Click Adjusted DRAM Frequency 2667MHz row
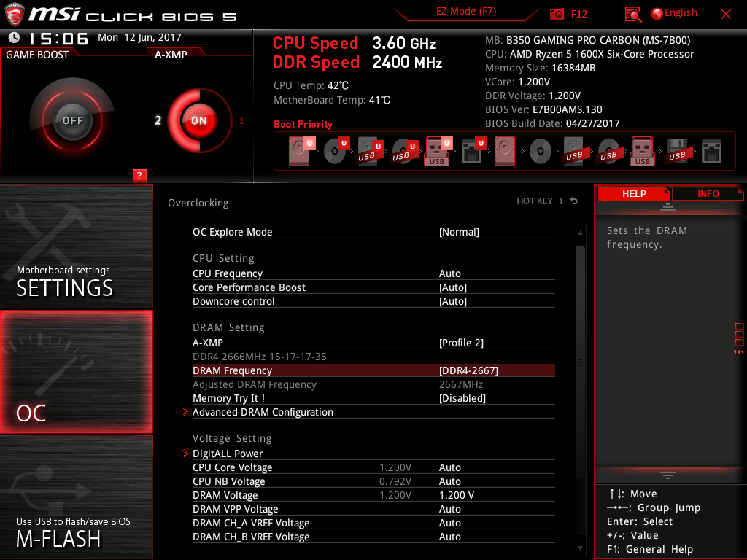 (373, 384)
